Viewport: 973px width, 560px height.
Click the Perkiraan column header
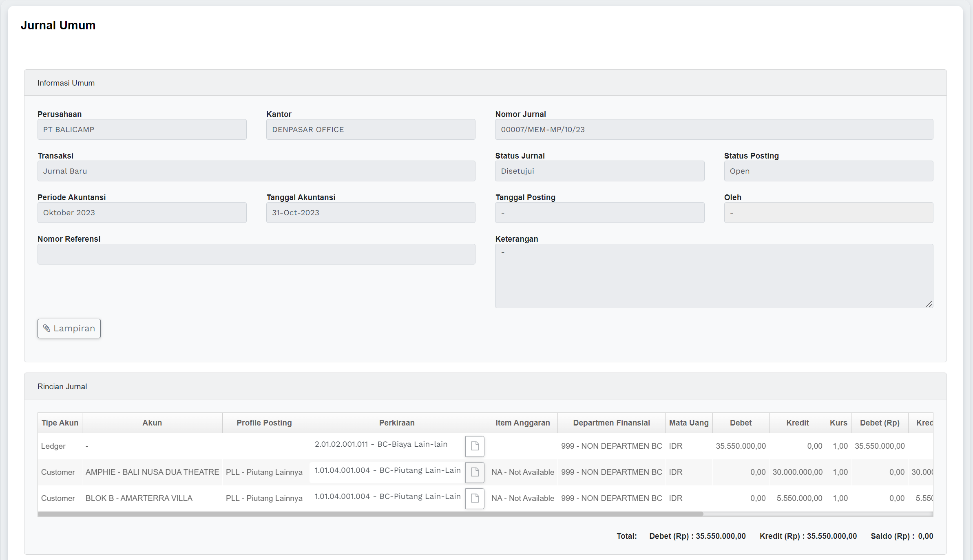(x=397, y=423)
